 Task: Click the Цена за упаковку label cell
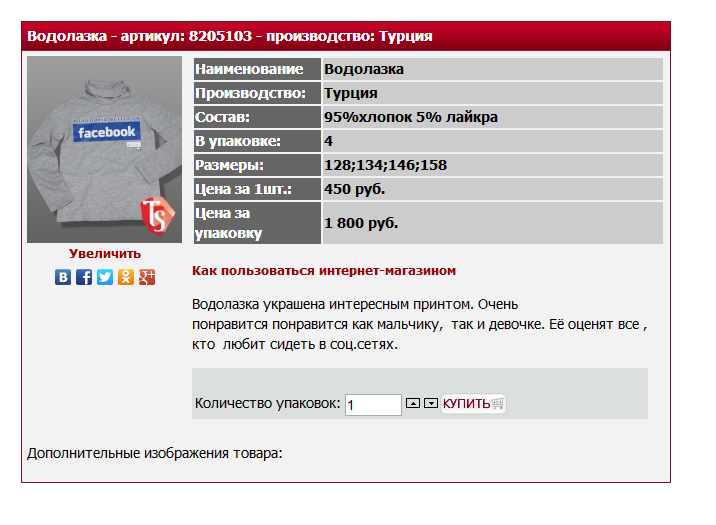(x=258, y=223)
